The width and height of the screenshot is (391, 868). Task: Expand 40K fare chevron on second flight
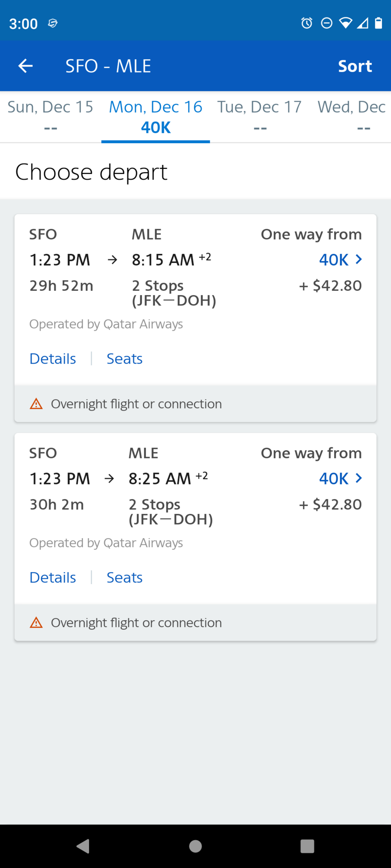click(358, 478)
